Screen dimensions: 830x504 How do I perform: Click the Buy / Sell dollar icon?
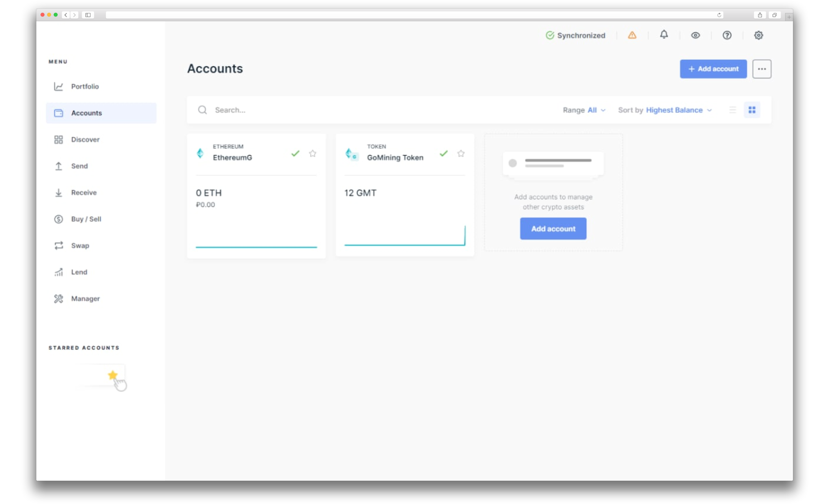tap(58, 219)
